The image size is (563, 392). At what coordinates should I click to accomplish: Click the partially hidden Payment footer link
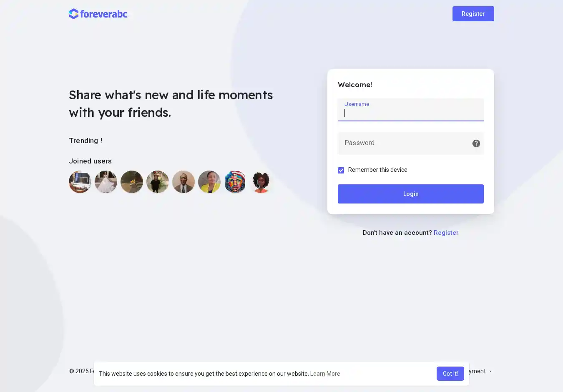(x=478, y=371)
